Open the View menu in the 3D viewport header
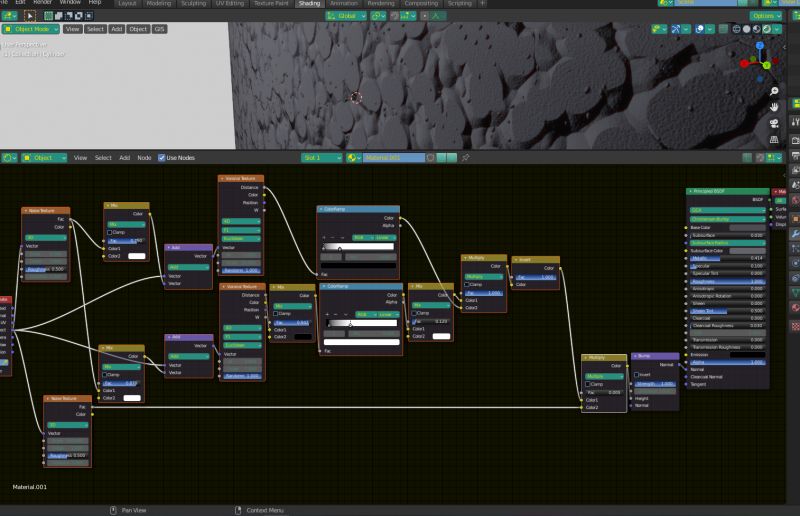The height and width of the screenshot is (516, 800). tap(72, 29)
